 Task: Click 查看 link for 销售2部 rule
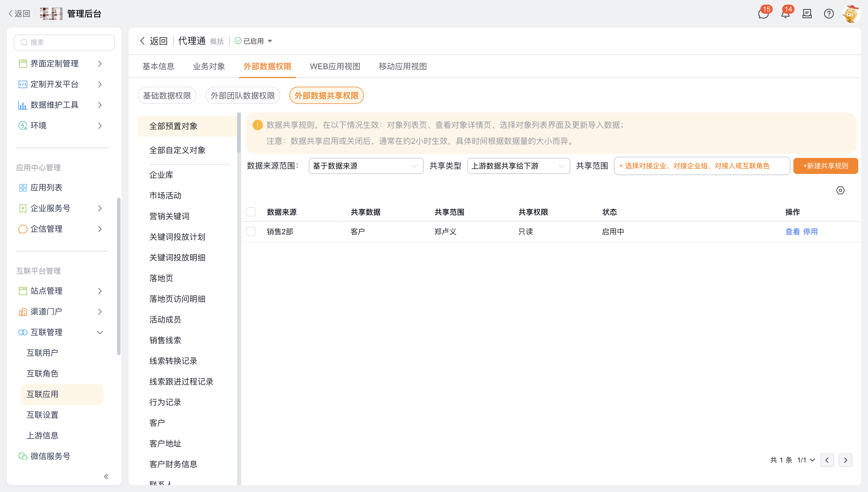pyautogui.click(x=792, y=231)
